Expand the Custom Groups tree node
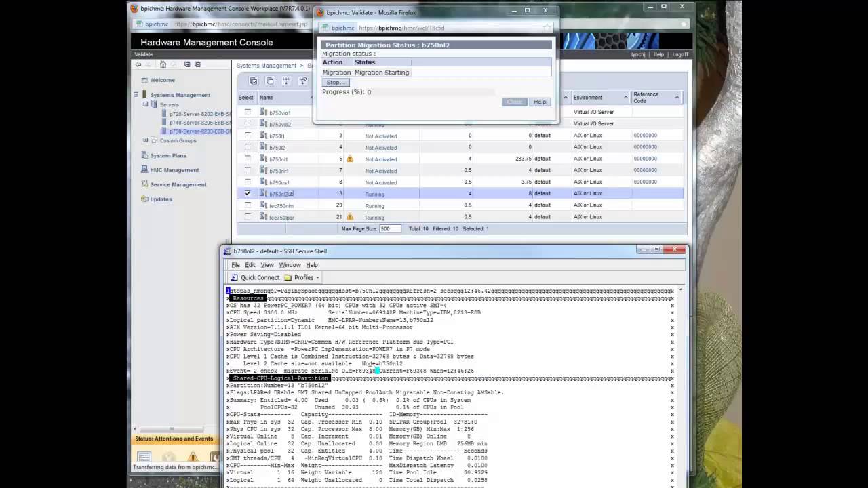Viewport: 868px width, 488px height. pos(145,140)
